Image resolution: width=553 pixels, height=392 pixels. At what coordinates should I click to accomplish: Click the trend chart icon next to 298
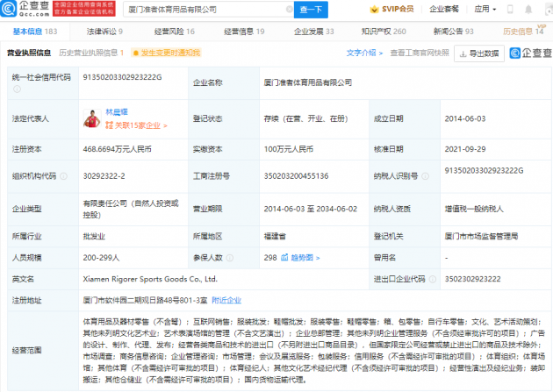(x=284, y=258)
